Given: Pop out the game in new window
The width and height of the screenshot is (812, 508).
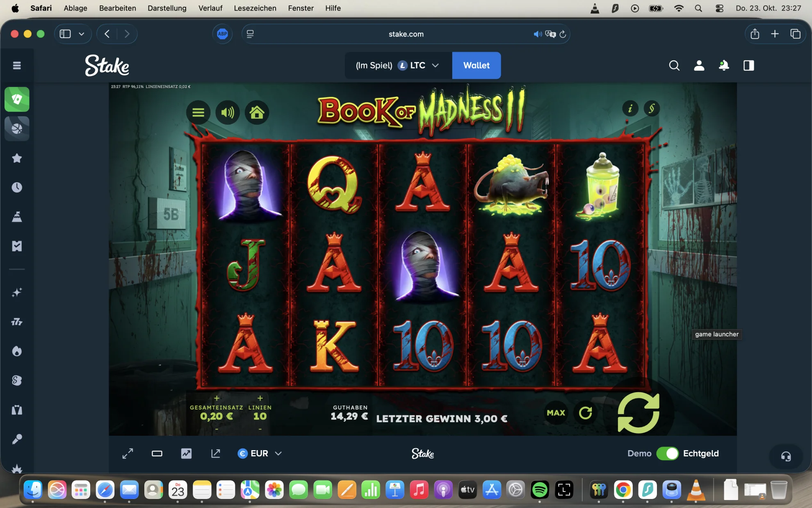Looking at the screenshot, I should point(216,453).
